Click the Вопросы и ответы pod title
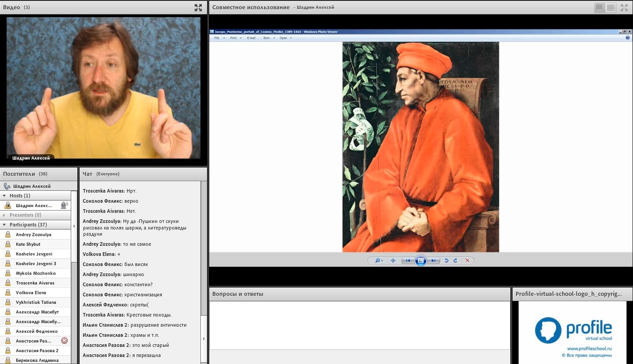Image resolution: width=633 pixels, height=364 pixels. click(238, 294)
